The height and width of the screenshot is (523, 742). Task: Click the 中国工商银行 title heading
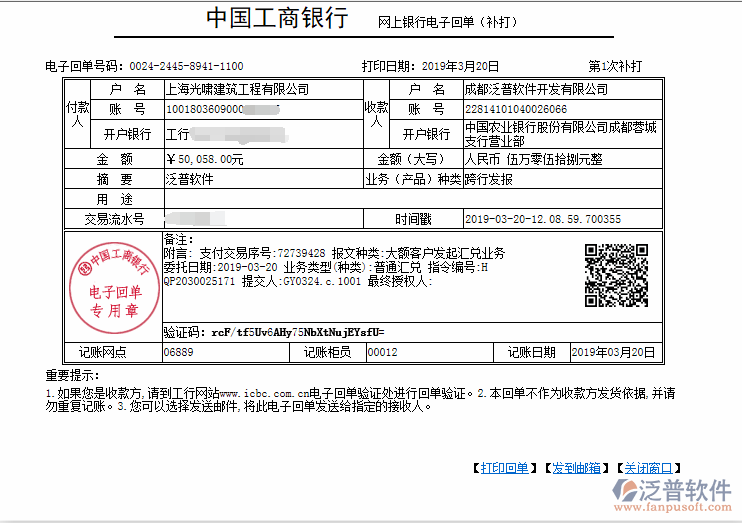(277, 18)
